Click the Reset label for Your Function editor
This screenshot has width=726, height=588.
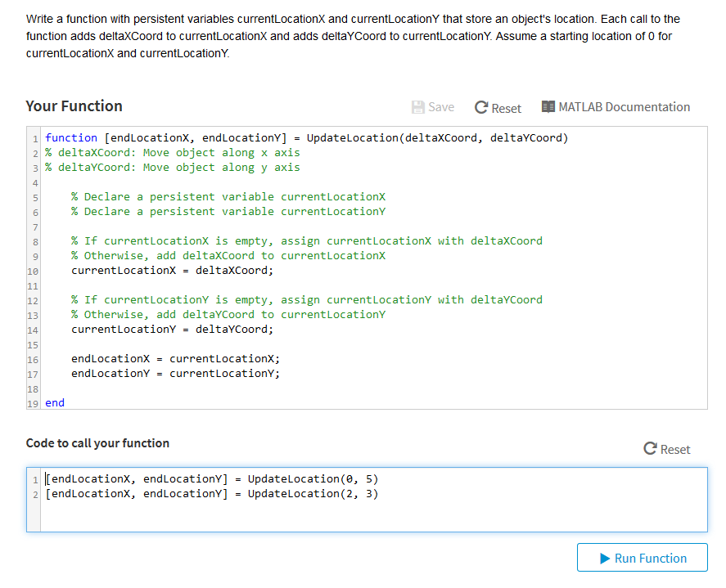click(x=505, y=106)
